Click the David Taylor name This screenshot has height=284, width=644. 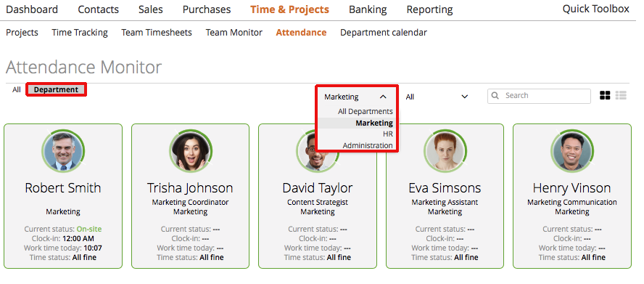[x=318, y=187]
